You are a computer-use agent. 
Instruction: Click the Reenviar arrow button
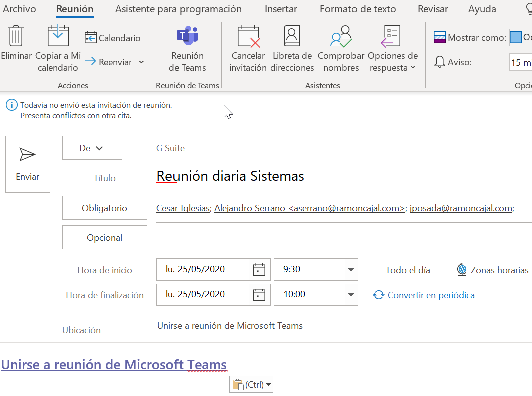click(108, 62)
